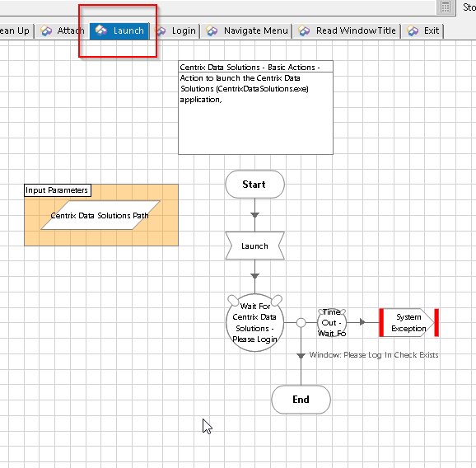Click the 'Window: Please Log In Check Exists' label
476x468 pixels.
(x=374, y=355)
